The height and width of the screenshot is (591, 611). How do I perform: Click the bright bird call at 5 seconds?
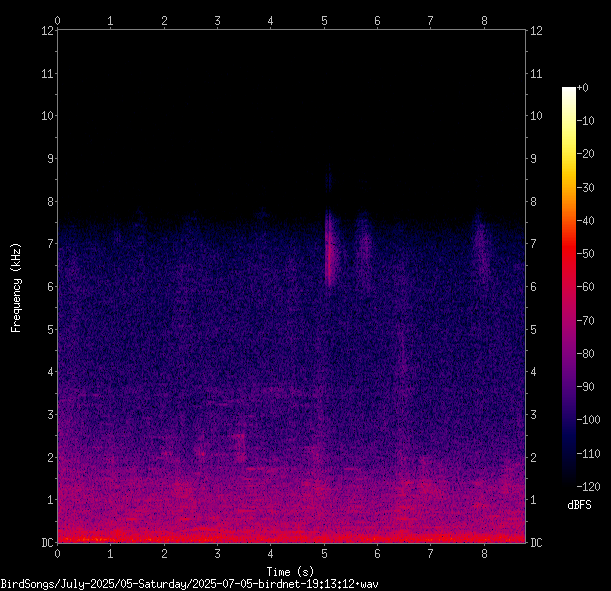(330, 249)
